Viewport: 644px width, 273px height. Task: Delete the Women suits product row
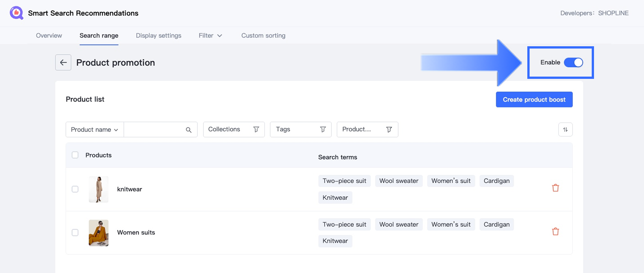pyautogui.click(x=555, y=232)
